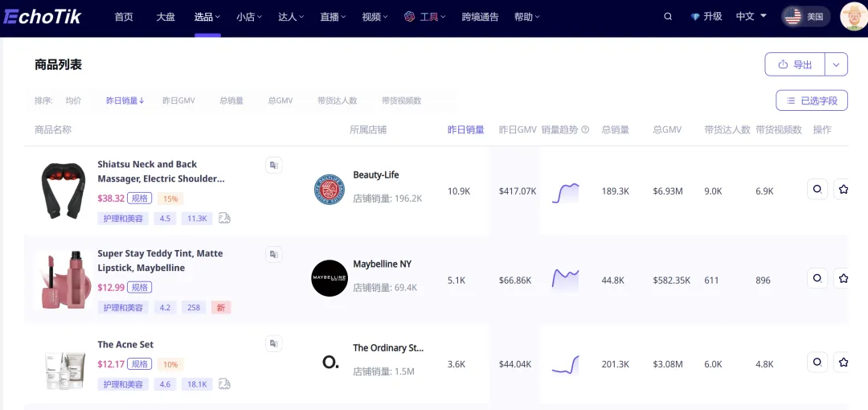
Task: Expand the 达人 dropdown menu
Action: tap(291, 17)
